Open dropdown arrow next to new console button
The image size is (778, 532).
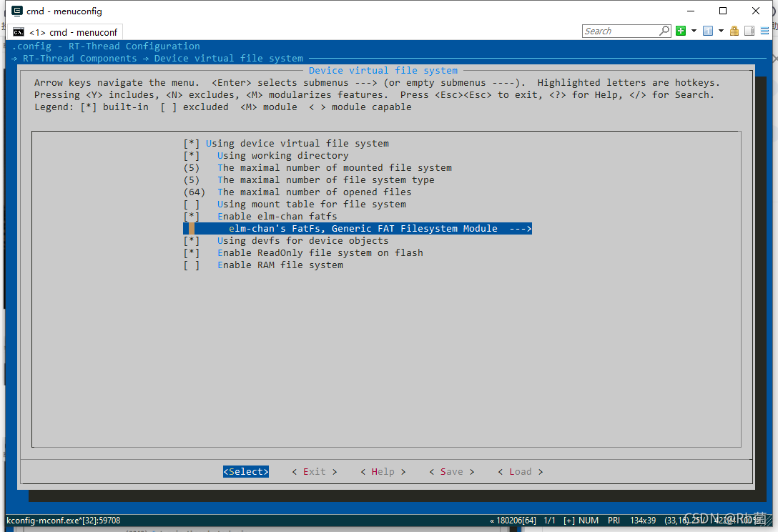(694, 31)
